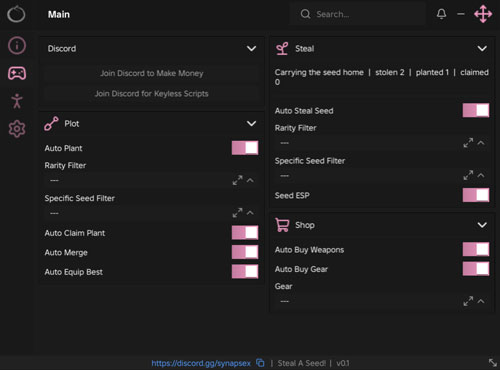The height and width of the screenshot is (370, 500).
Task: Click the notifications bell icon
Action: coord(441,14)
